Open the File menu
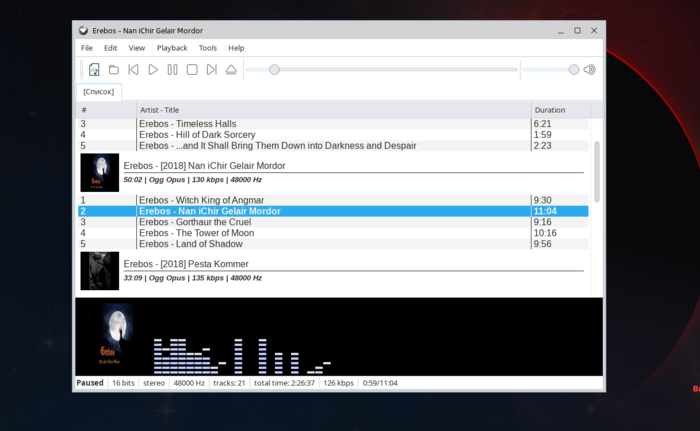Image resolution: width=700 pixels, height=431 pixels. [x=87, y=48]
